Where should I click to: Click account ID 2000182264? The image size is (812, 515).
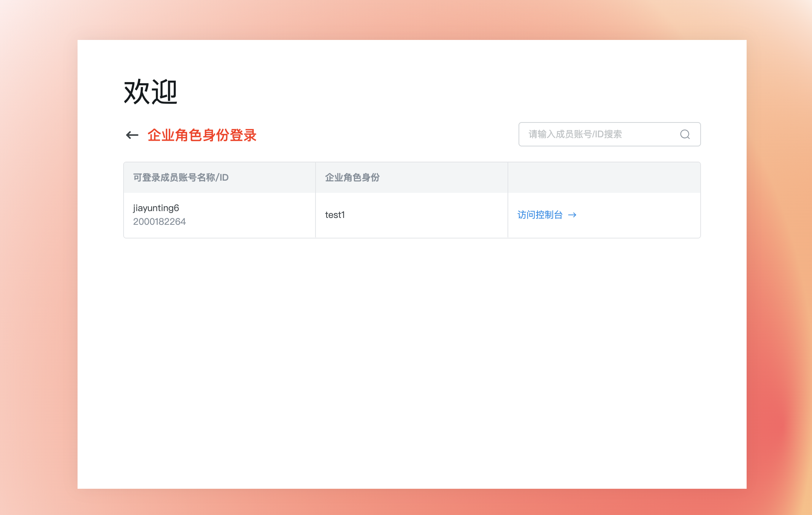point(159,222)
